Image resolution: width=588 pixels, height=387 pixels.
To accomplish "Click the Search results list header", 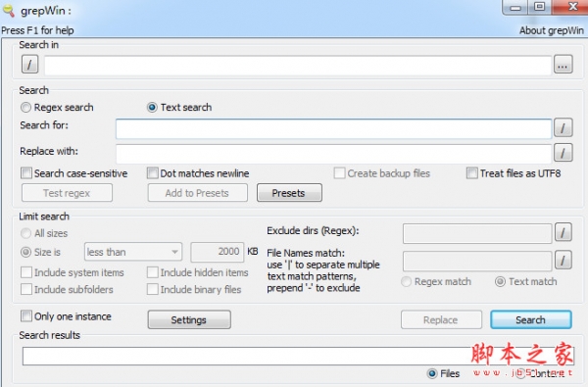I will pyautogui.click(x=298, y=356).
